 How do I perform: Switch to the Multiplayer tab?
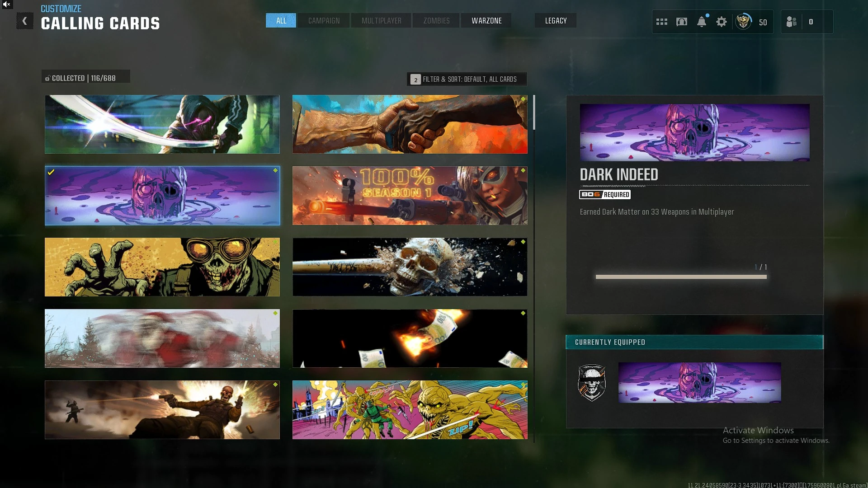(x=381, y=21)
